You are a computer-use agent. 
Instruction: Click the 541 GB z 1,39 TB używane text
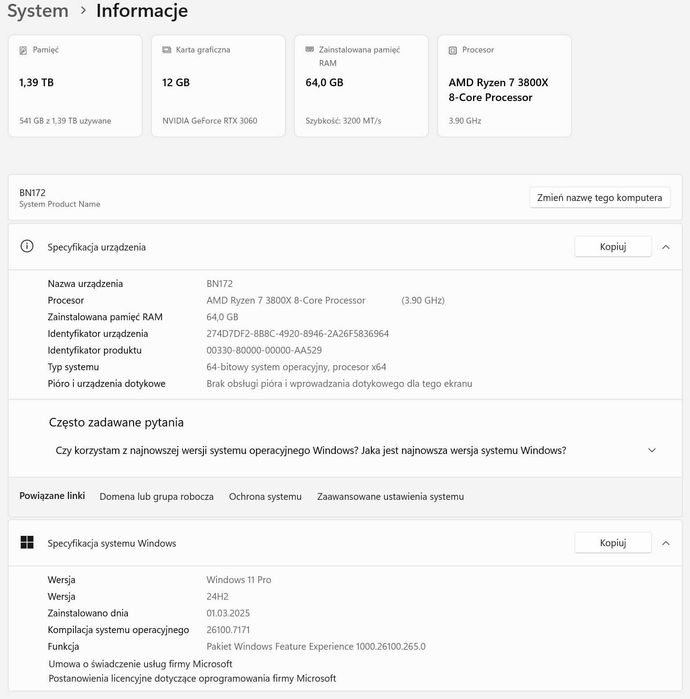pos(65,121)
